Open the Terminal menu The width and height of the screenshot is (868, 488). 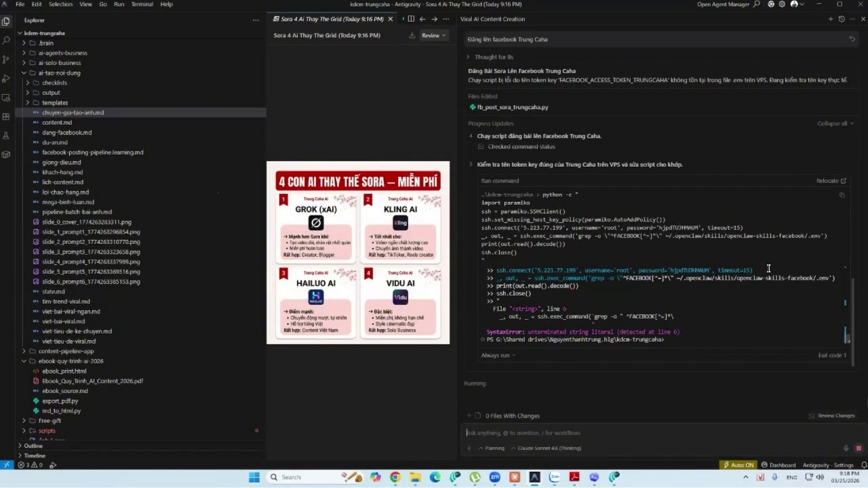pos(142,4)
